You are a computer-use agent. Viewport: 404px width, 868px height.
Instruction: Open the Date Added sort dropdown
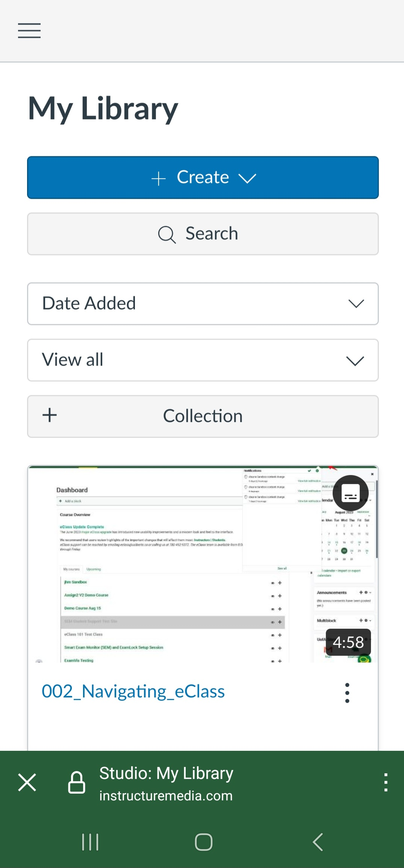[203, 303]
